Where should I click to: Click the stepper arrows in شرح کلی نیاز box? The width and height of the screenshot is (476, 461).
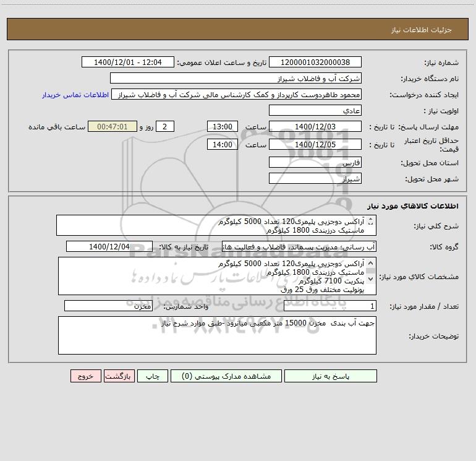tap(370, 222)
